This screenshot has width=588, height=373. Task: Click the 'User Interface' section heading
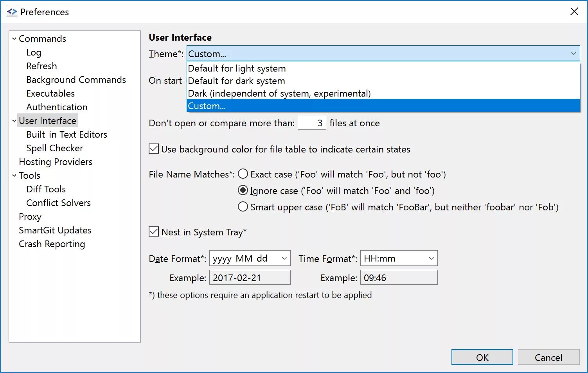coord(180,38)
